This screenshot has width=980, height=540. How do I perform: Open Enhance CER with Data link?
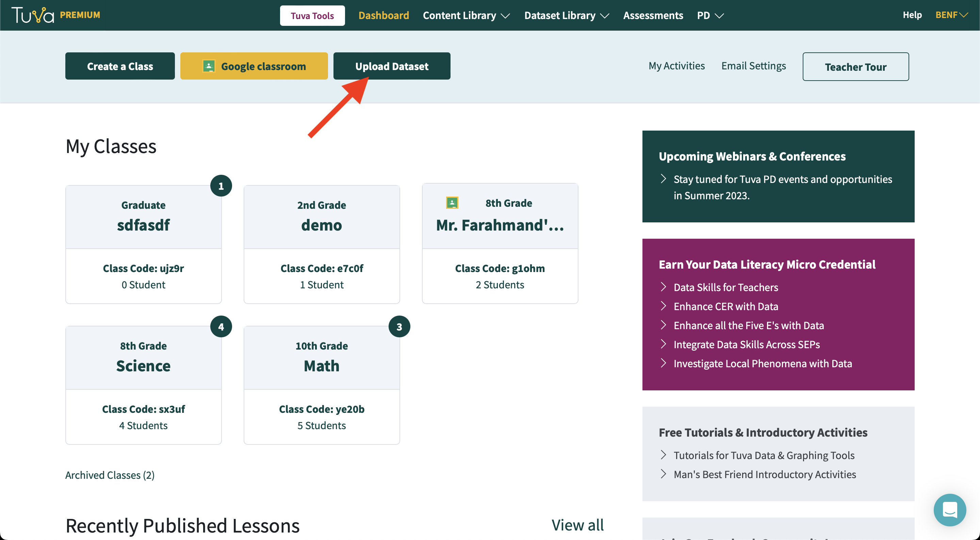pos(725,306)
